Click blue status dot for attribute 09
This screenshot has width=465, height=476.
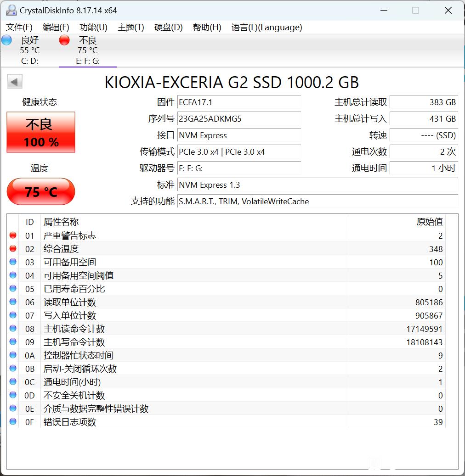coord(13,342)
